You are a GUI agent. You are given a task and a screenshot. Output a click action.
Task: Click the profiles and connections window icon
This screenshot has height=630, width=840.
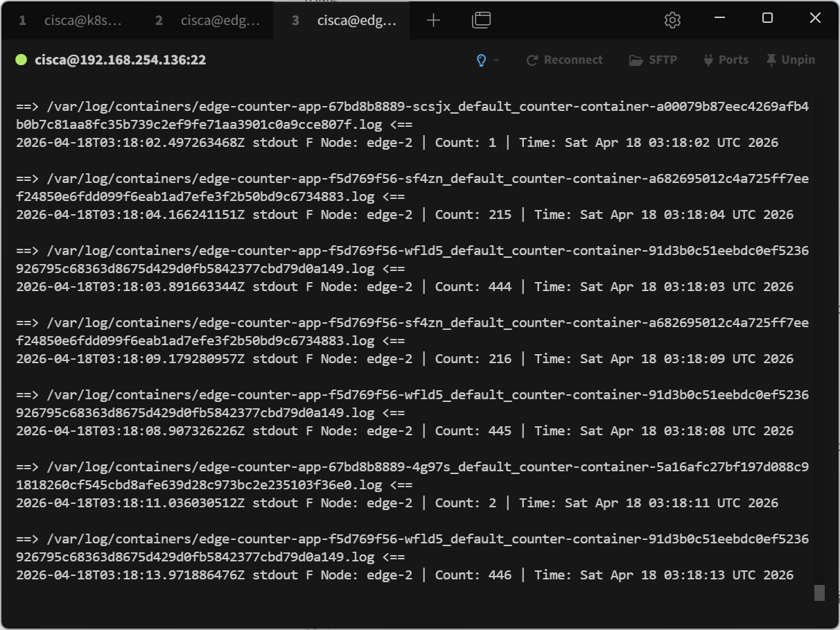[x=481, y=21]
